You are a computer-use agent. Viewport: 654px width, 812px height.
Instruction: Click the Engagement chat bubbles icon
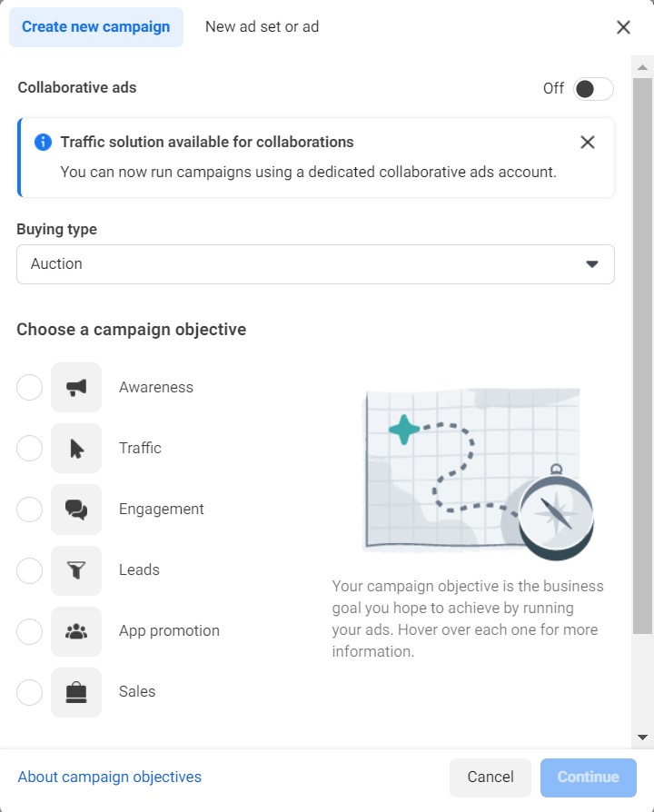76,510
